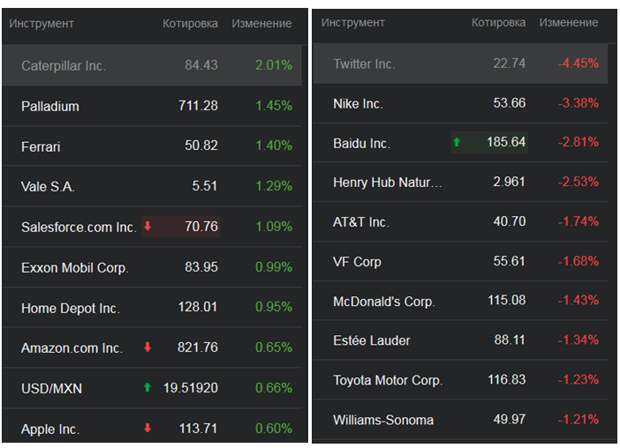This screenshot has width=620, height=448.
Task: Select Williams-Sonoma instrument row
Action: tap(460, 420)
